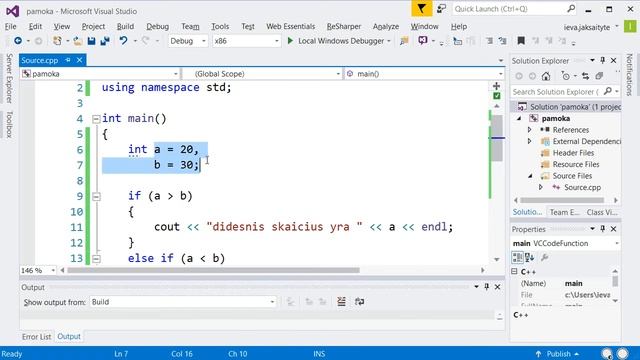This screenshot has height=360, width=640.
Task: Expand the References node
Action: 529,130
